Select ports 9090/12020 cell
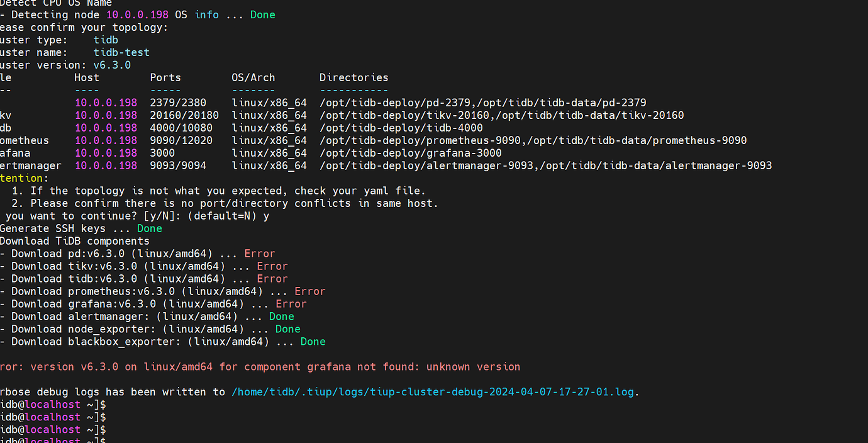The height and width of the screenshot is (443, 868). (x=181, y=141)
